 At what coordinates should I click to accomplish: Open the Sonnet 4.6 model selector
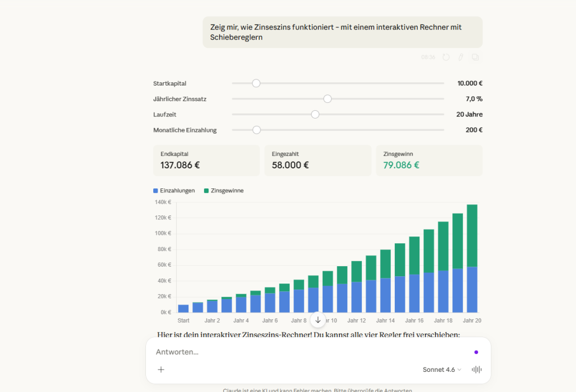[442, 370]
